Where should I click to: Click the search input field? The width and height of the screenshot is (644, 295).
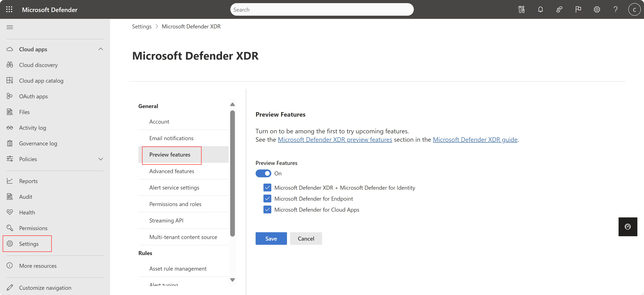pyautogui.click(x=322, y=9)
